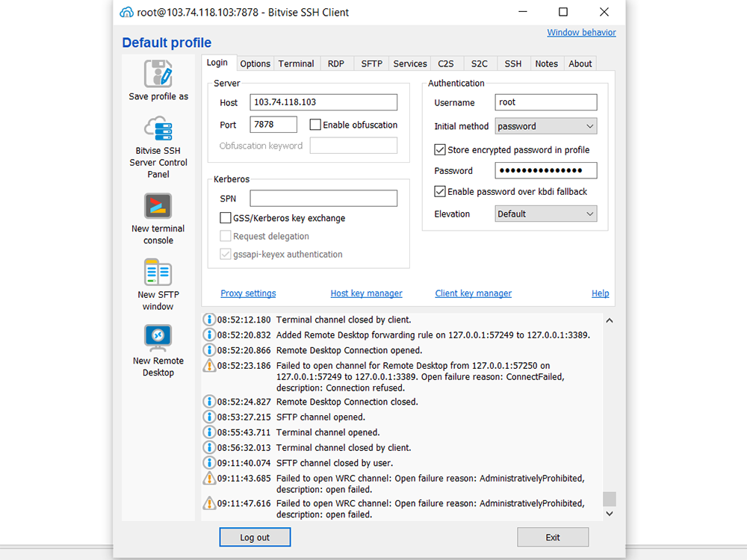Click info icon on SFTP channel opened entry
The image size is (747, 560).
pos(210,417)
